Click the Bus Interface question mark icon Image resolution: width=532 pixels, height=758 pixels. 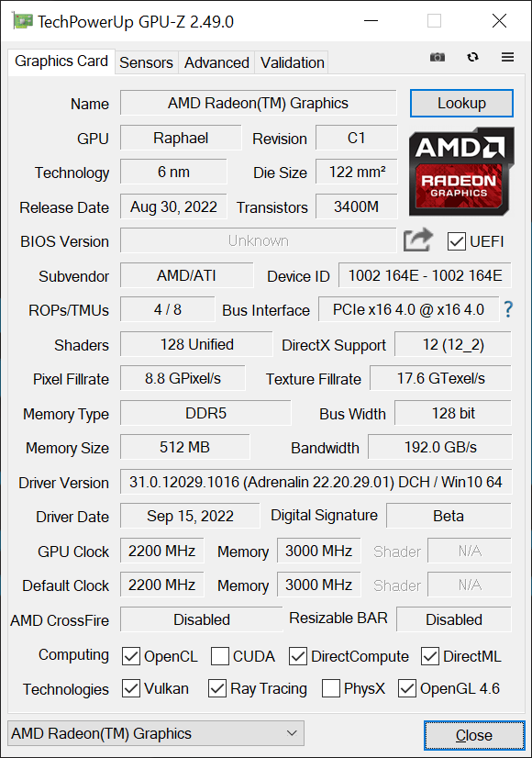tap(508, 309)
